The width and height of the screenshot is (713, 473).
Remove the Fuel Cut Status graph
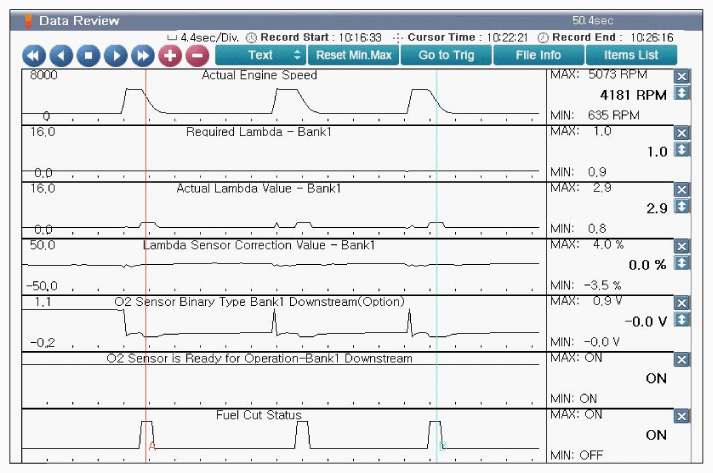coord(682,416)
